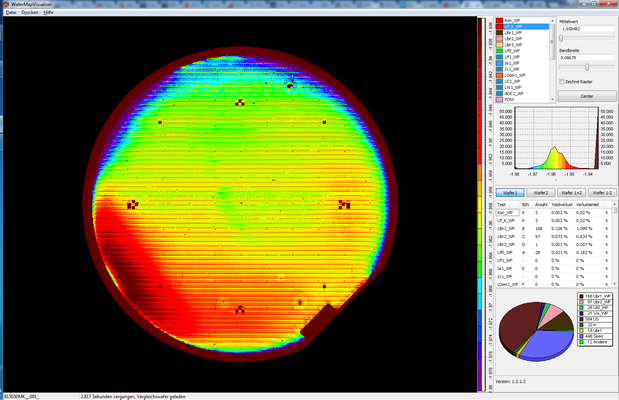
Task: Enable the Zeichne Raster checkbox
Action: click(562, 81)
